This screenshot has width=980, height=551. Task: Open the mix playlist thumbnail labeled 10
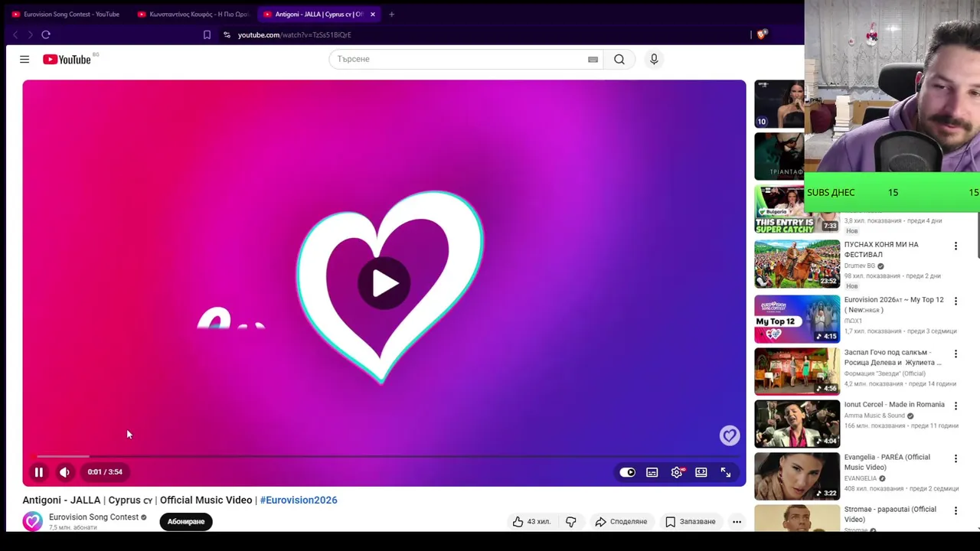click(x=779, y=103)
